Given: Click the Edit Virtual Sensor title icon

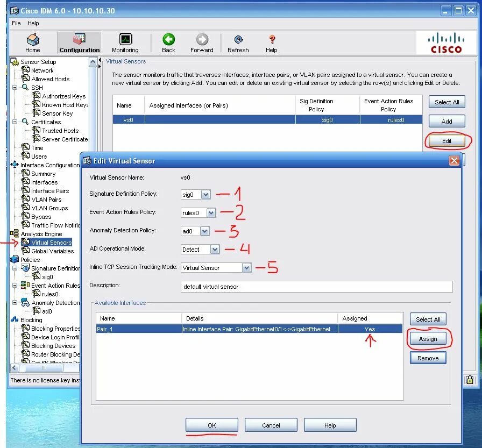Looking at the screenshot, I should [x=87, y=160].
